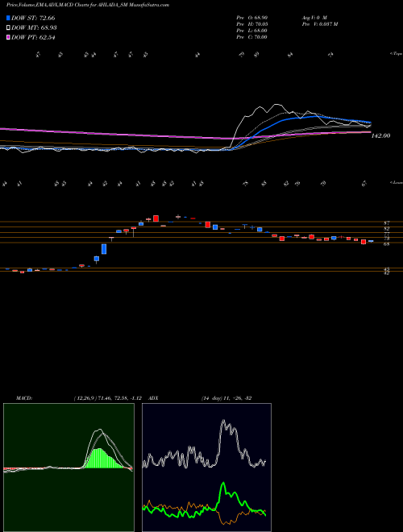Click the MACD panel heading
This screenshot has height=532, width=403.
[x=24, y=398]
